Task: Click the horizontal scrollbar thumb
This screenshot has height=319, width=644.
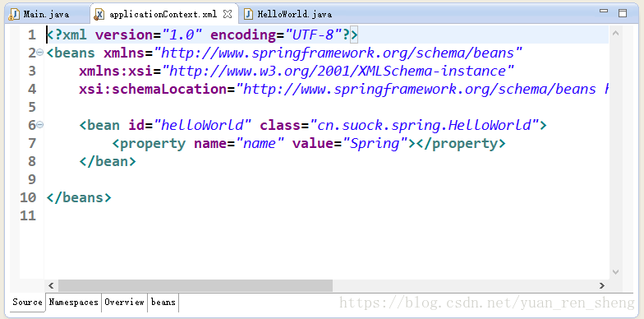Action: pyautogui.click(x=195, y=286)
